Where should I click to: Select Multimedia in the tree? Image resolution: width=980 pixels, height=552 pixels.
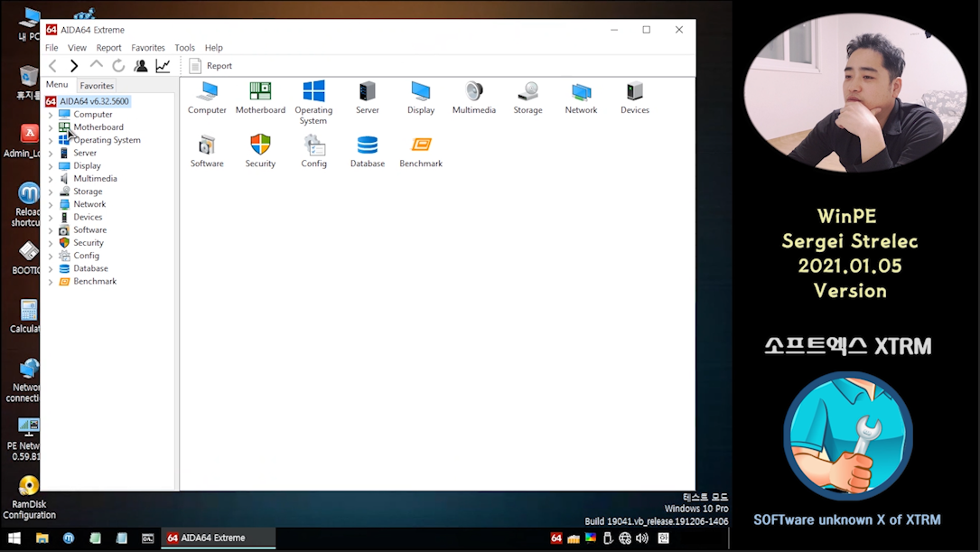95,179
